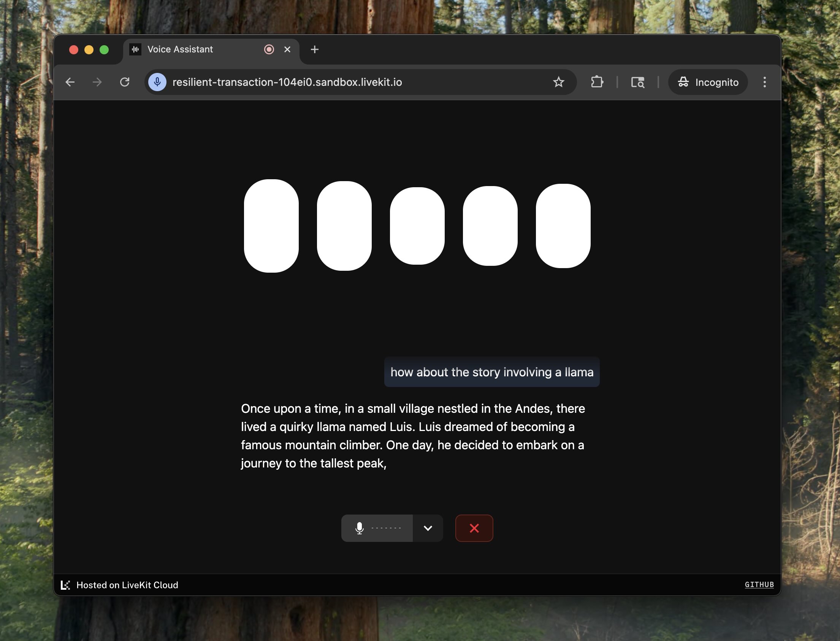
Task: Go back to previous page
Action: [70, 82]
